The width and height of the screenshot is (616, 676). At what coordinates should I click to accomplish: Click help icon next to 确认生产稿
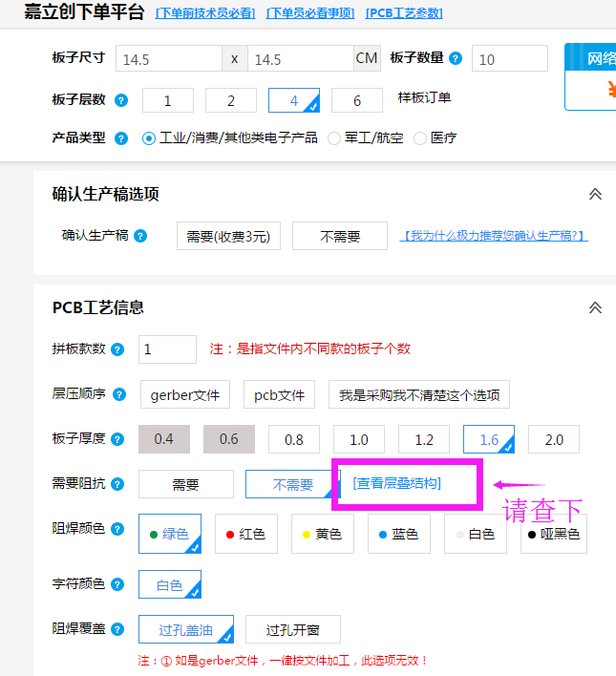pyautogui.click(x=140, y=236)
